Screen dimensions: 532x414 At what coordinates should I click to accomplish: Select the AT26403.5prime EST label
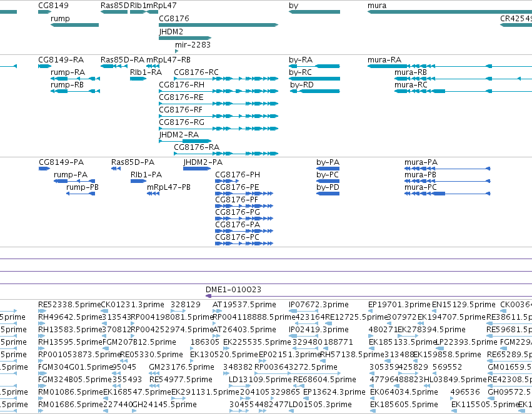(244, 330)
